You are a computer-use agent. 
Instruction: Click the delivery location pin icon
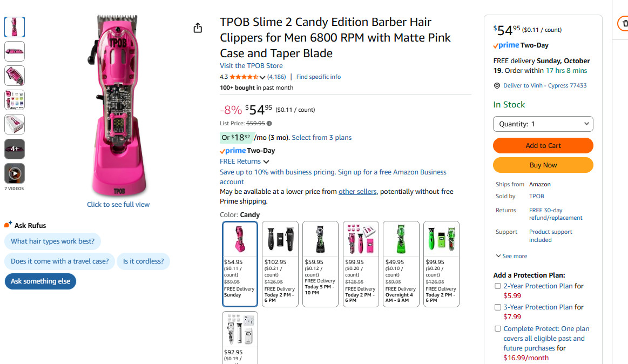(x=497, y=86)
